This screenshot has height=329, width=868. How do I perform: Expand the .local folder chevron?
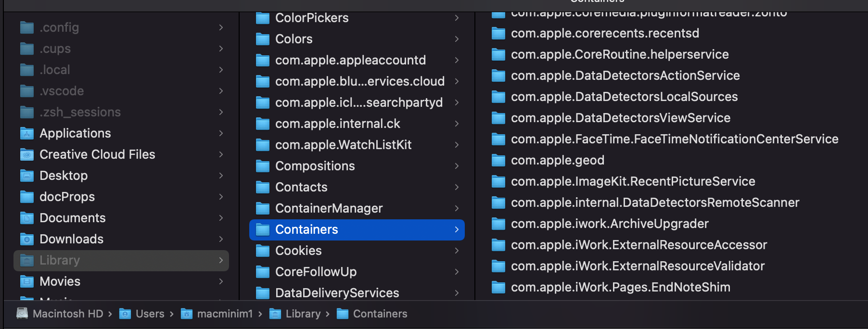[x=221, y=70]
